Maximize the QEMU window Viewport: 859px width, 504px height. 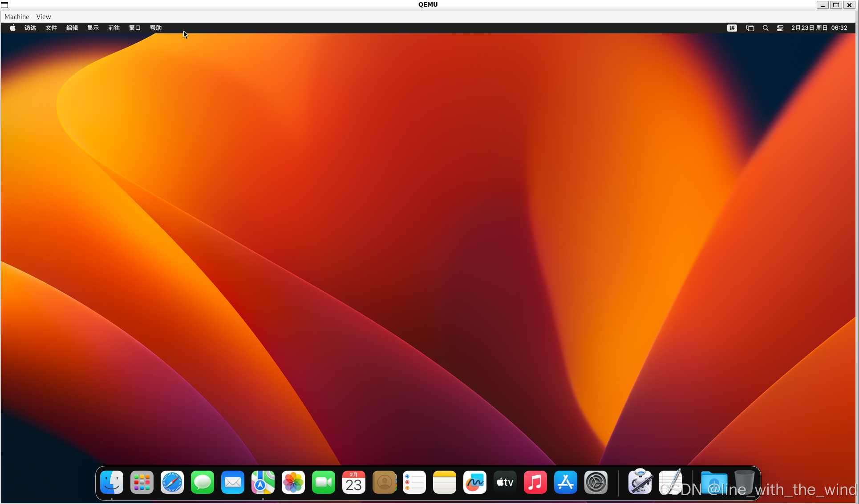click(x=836, y=5)
